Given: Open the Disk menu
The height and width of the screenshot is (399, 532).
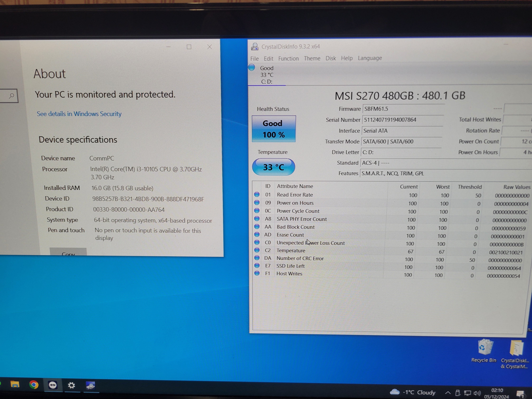Looking at the screenshot, I should [x=331, y=58].
